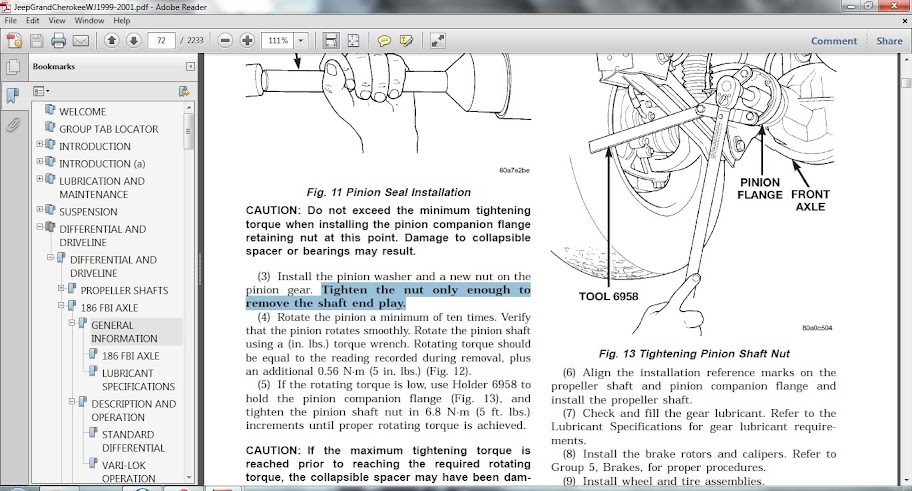Collapse DESCRIPTION AND OPERATION bookmark
This screenshot has width=912, height=491.
click(x=72, y=401)
